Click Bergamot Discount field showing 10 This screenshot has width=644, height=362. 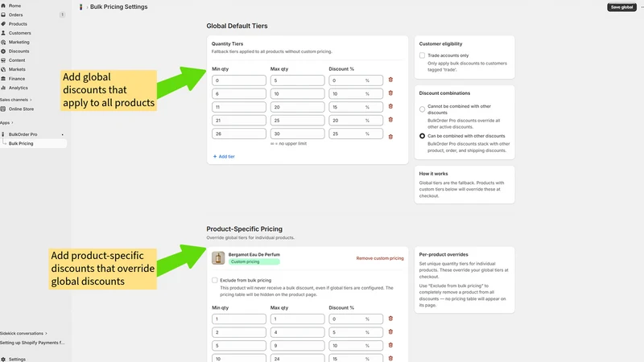pos(356,346)
